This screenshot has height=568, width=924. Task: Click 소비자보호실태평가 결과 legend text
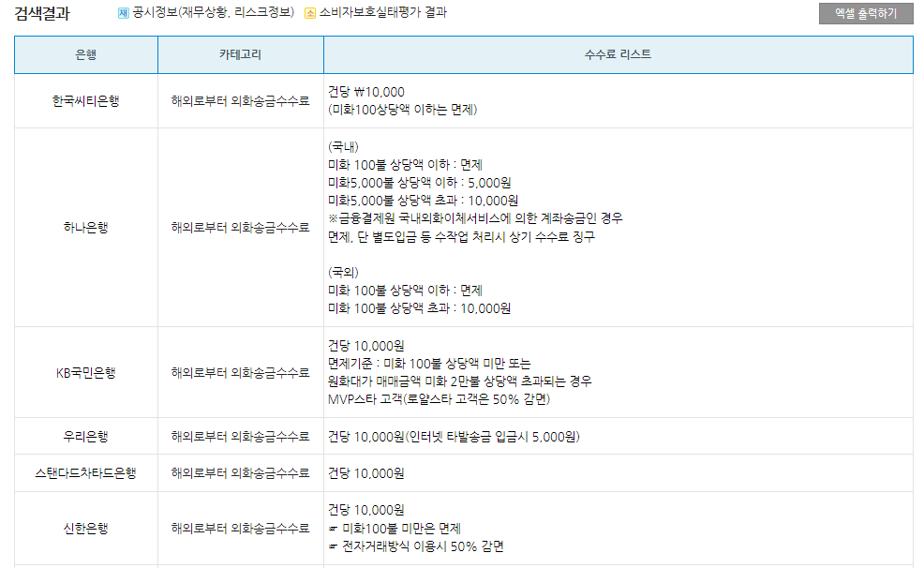tap(383, 12)
